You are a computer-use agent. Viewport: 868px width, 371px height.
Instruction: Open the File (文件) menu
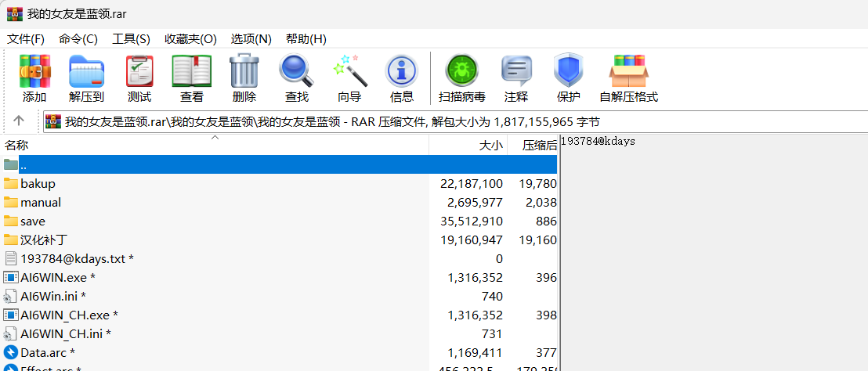[25, 39]
